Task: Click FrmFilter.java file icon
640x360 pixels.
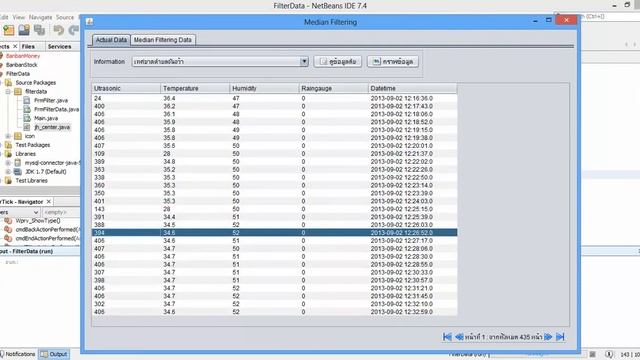Action: pos(27,100)
